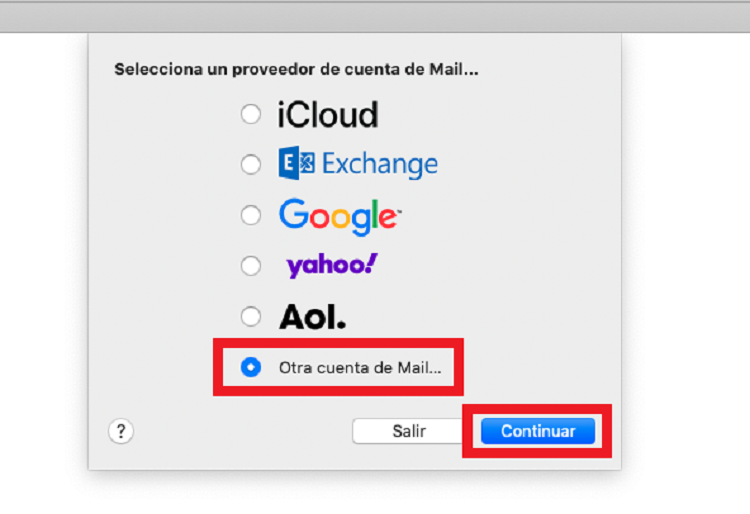This screenshot has height=514, width=750.
Task: Select the Yahoo radio button
Action: [251, 266]
